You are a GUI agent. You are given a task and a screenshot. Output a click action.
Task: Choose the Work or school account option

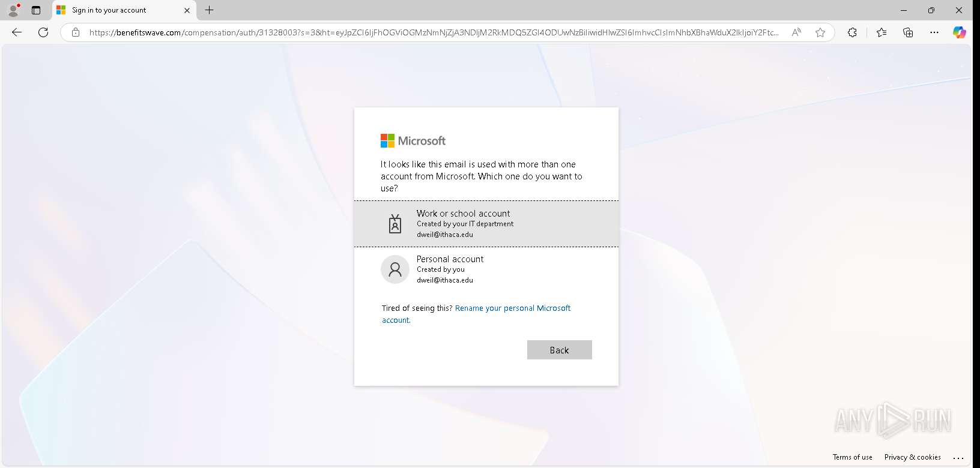point(486,224)
